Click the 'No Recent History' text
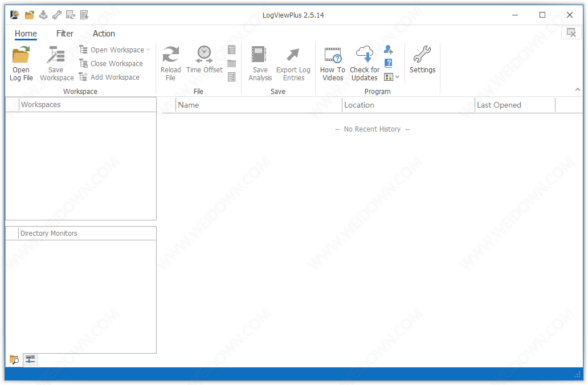This screenshot has width=588, height=385. (x=373, y=129)
